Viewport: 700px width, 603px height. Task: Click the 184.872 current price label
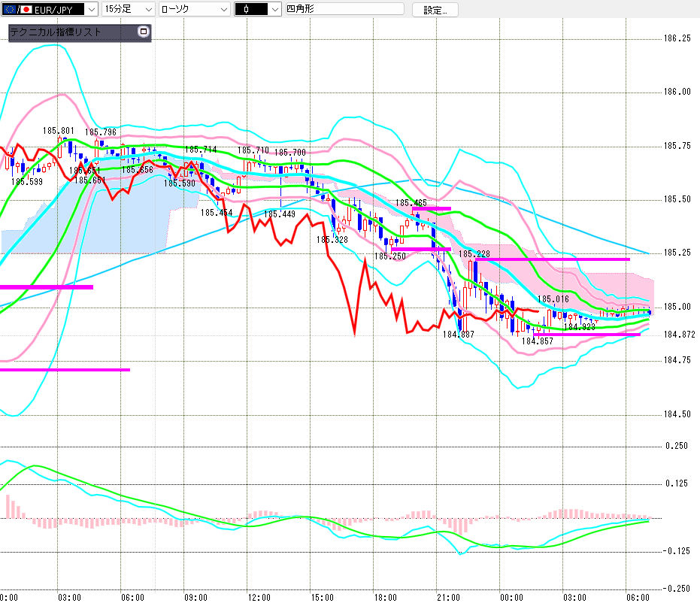(x=679, y=335)
